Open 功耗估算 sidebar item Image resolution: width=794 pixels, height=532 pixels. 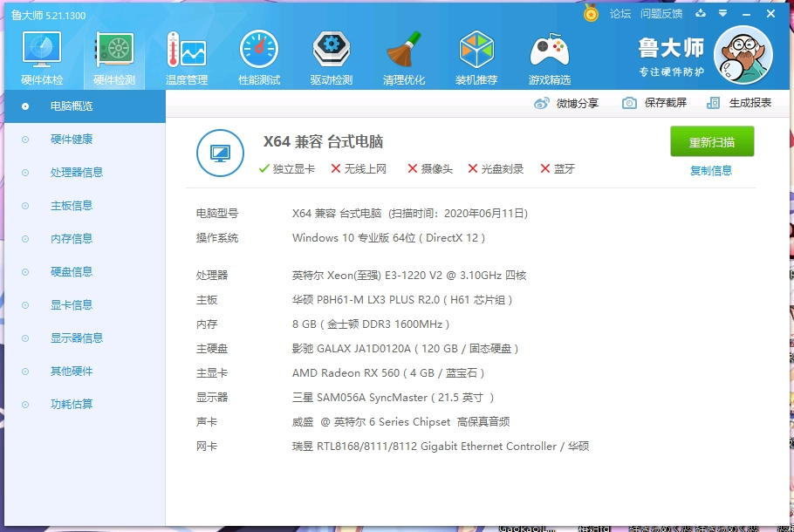click(x=86, y=405)
